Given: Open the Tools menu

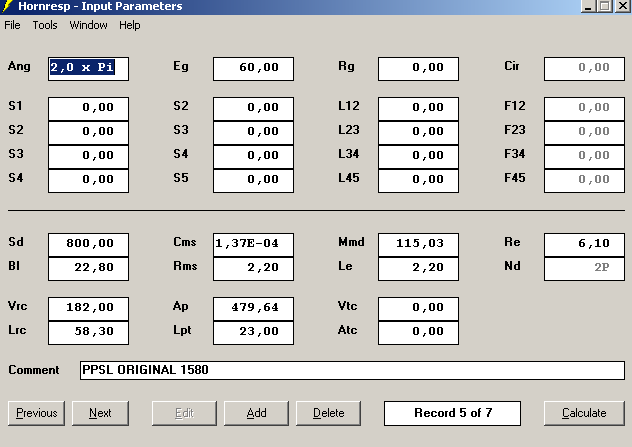Looking at the screenshot, I should pyautogui.click(x=45, y=25).
